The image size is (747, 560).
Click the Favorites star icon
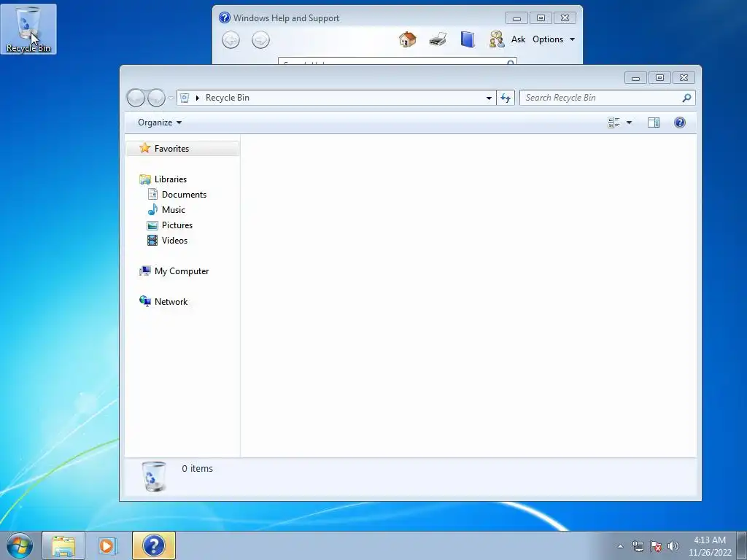point(145,148)
